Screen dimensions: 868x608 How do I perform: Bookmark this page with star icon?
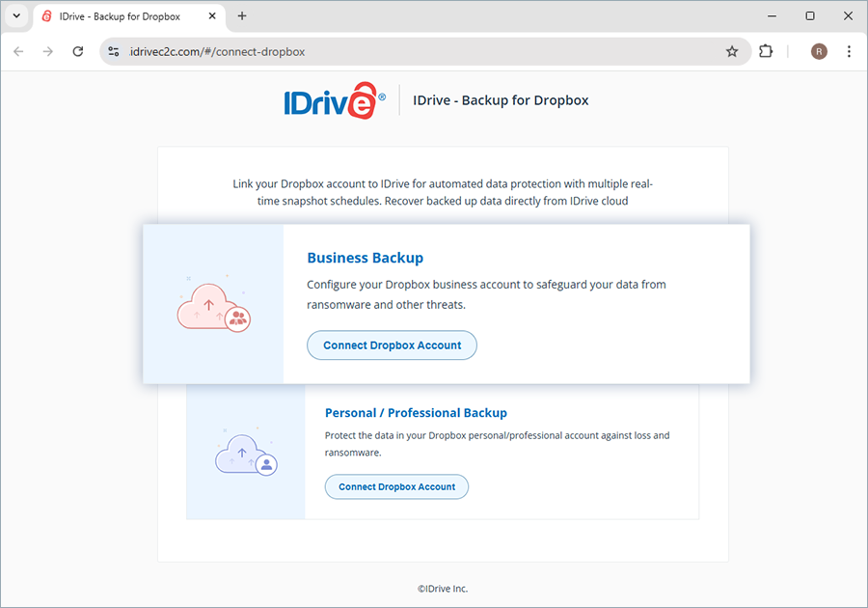click(732, 51)
